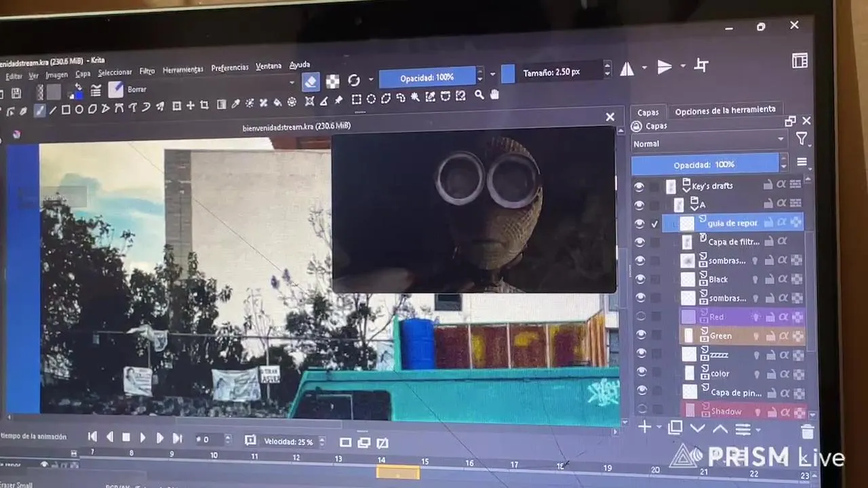This screenshot has width=868, height=488.
Task: Move layer down with arrow
Action: [x=697, y=428]
